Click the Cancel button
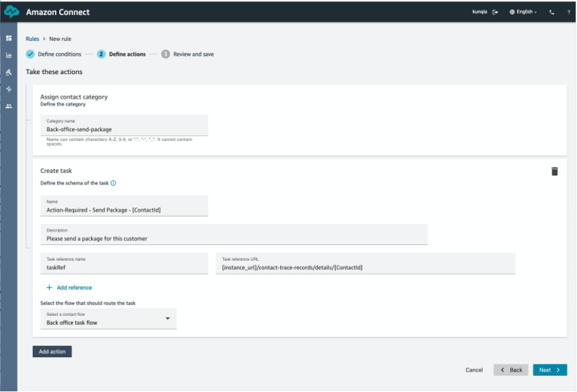The height and width of the screenshot is (392, 577). pos(474,370)
